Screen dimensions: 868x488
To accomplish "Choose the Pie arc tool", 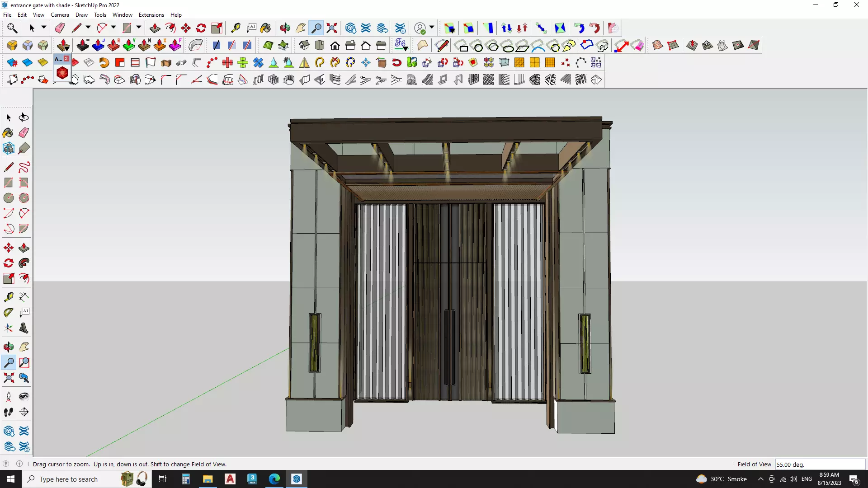I will (x=24, y=229).
